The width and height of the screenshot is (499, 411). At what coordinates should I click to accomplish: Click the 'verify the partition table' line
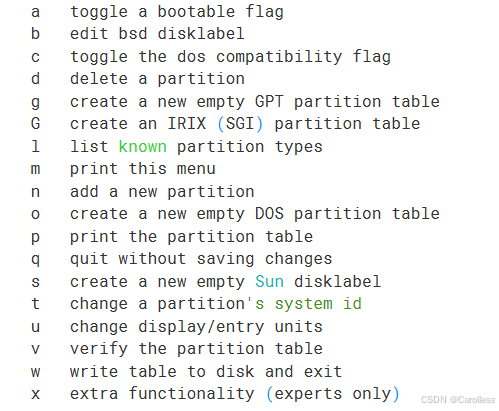[x=196, y=349]
